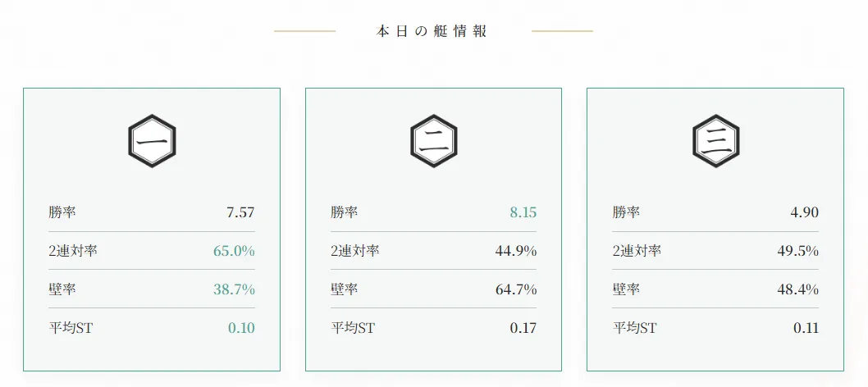Click the 2連対率 label in boat three card
Image resolution: width=868 pixels, height=387 pixels.
[x=637, y=251]
